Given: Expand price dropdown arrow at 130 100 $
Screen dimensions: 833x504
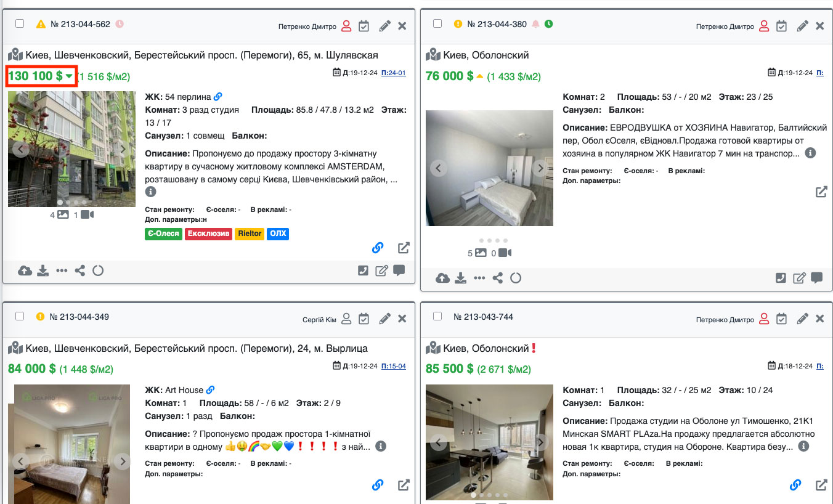Looking at the screenshot, I should [69, 76].
